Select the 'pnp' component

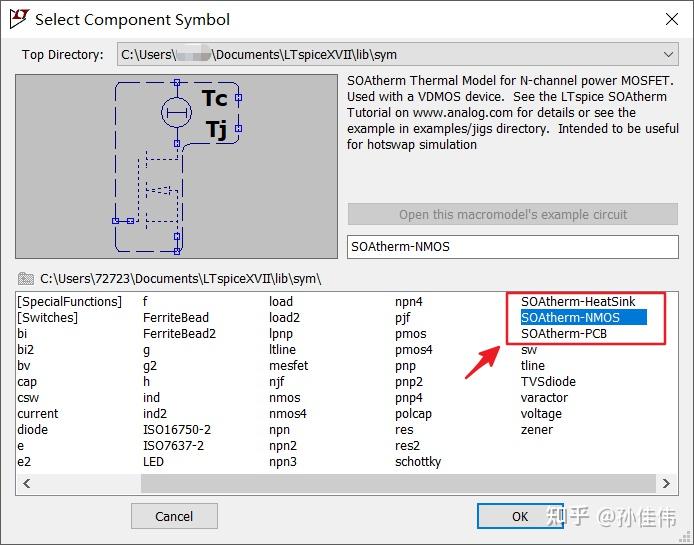(x=405, y=367)
